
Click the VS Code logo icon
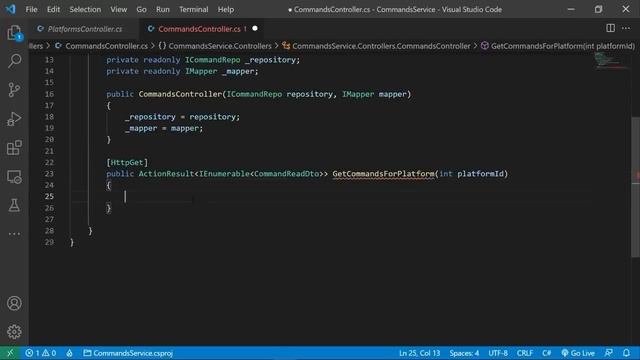click(x=11, y=9)
